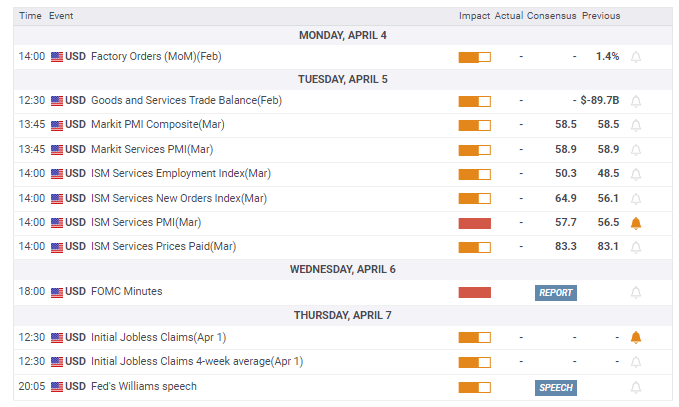Open the FOMC Minutes REPORT button
Screen dimensions: 679x407
tap(555, 292)
